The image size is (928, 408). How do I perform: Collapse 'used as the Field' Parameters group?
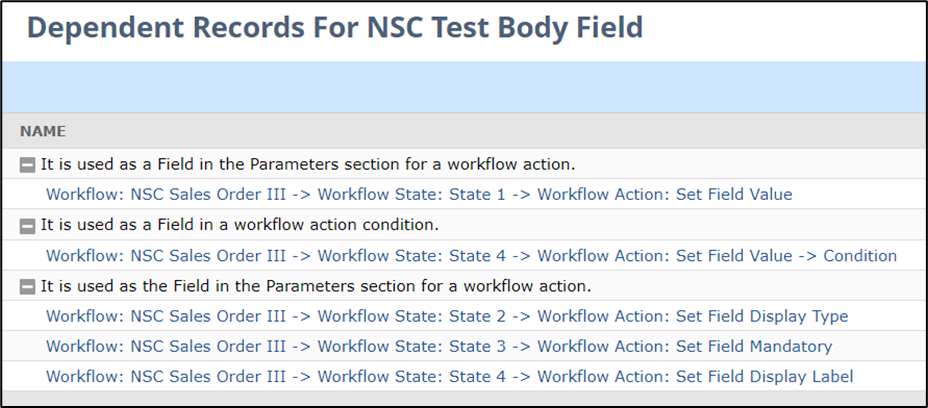pyautogui.click(x=28, y=287)
